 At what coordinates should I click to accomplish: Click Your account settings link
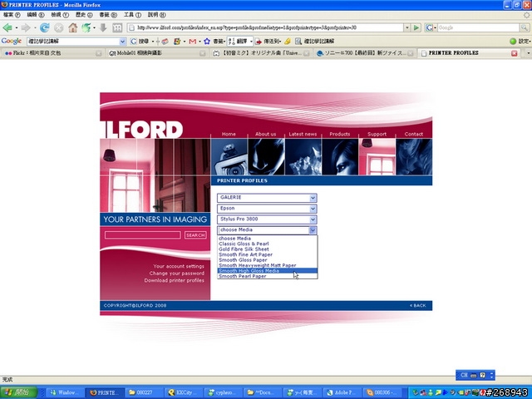[179, 266]
